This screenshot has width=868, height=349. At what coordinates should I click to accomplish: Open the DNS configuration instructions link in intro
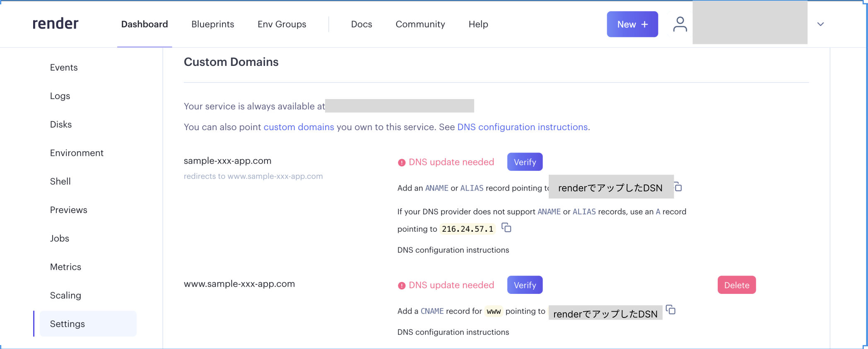(523, 127)
